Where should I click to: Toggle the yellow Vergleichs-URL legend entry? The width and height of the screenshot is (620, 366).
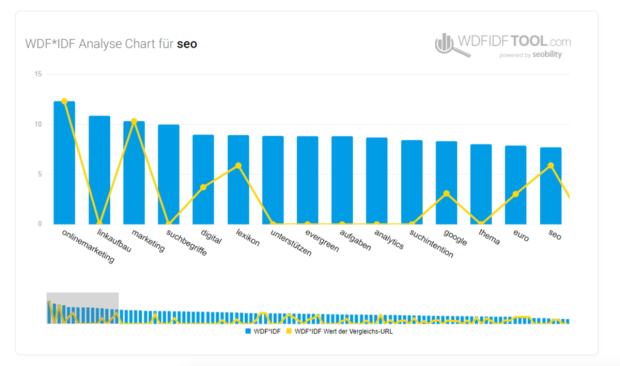point(339,331)
